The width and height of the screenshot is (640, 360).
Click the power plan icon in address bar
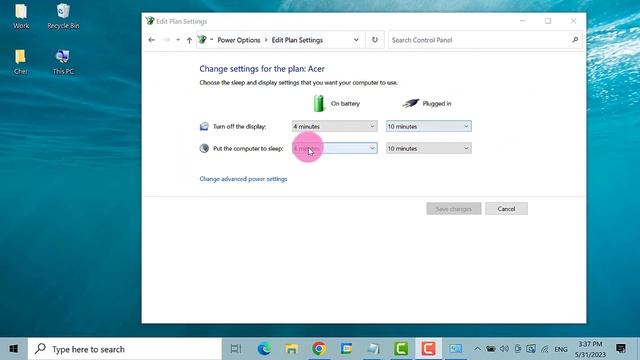coord(202,40)
